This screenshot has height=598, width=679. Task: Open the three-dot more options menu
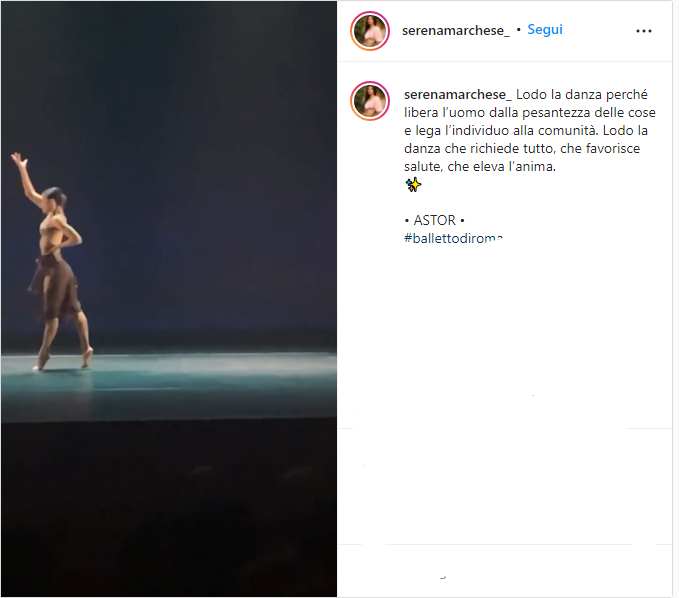click(643, 31)
